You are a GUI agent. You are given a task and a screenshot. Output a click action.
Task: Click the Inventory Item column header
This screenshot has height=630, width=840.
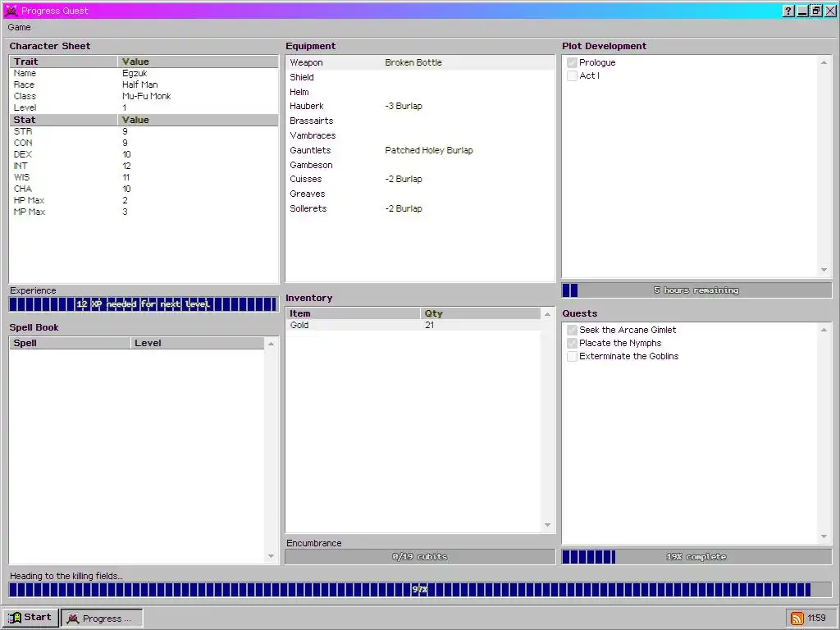point(353,313)
